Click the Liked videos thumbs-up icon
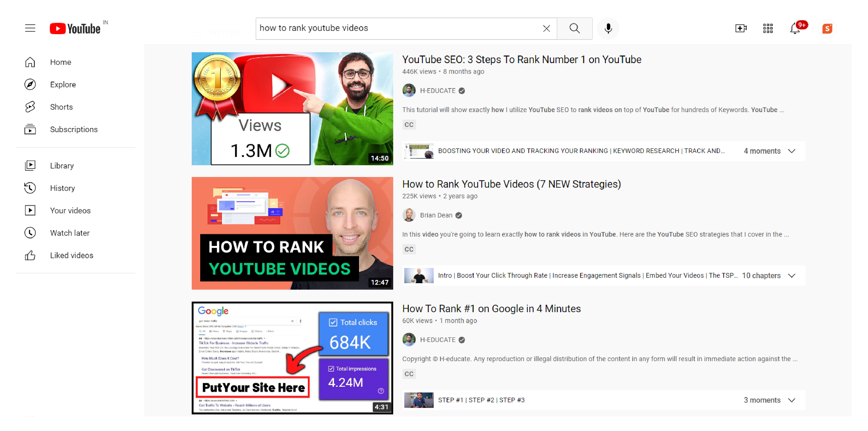 tap(30, 255)
